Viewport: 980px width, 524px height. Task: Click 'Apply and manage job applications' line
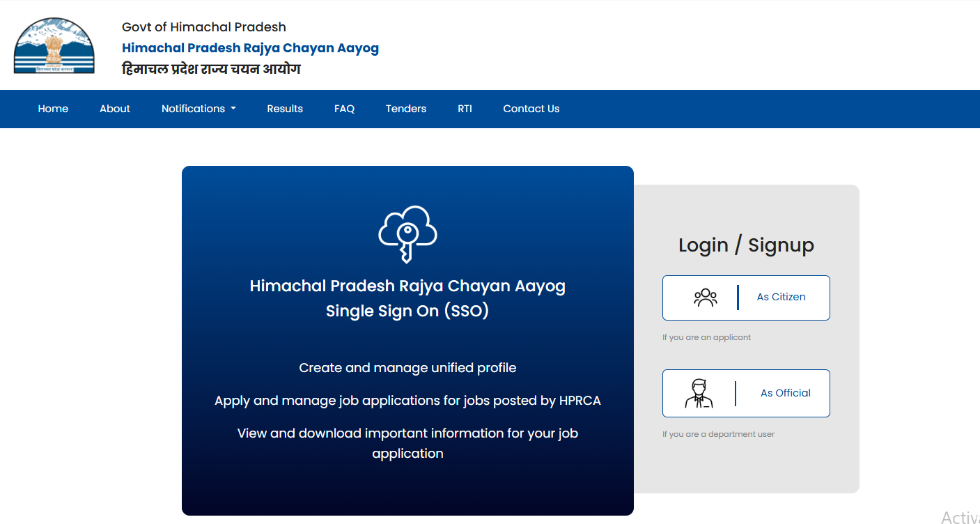coord(407,401)
